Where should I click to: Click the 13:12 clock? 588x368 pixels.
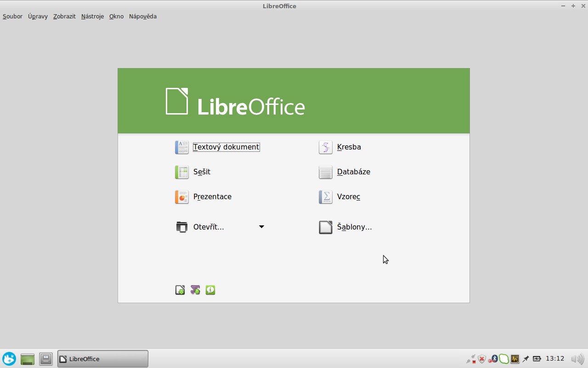pyautogui.click(x=555, y=359)
